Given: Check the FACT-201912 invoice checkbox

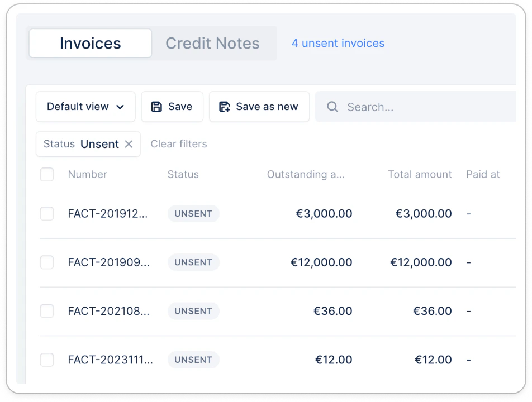Looking at the screenshot, I should 47,213.
